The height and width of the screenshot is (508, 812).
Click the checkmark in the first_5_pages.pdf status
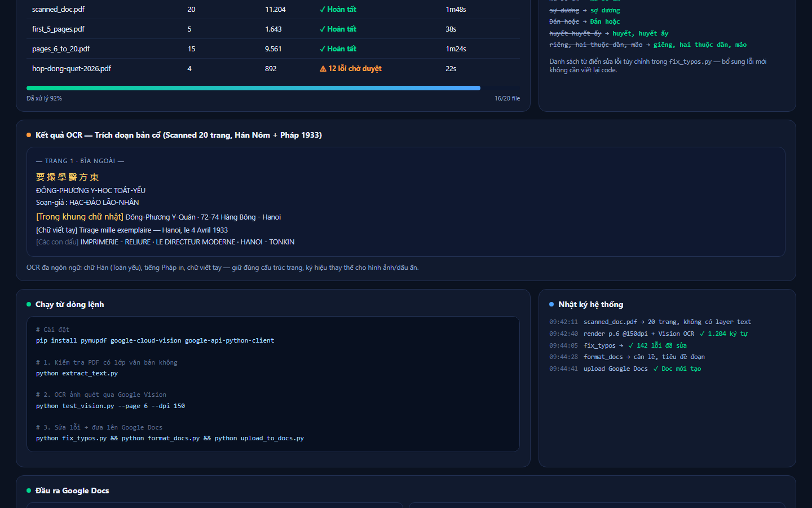323,29
